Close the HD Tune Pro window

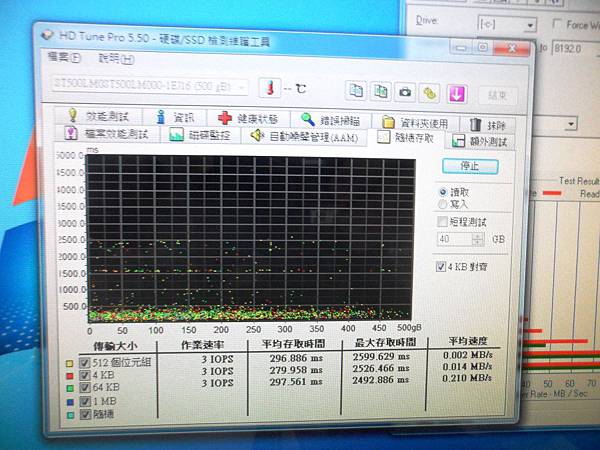click(x=512, y=49)
